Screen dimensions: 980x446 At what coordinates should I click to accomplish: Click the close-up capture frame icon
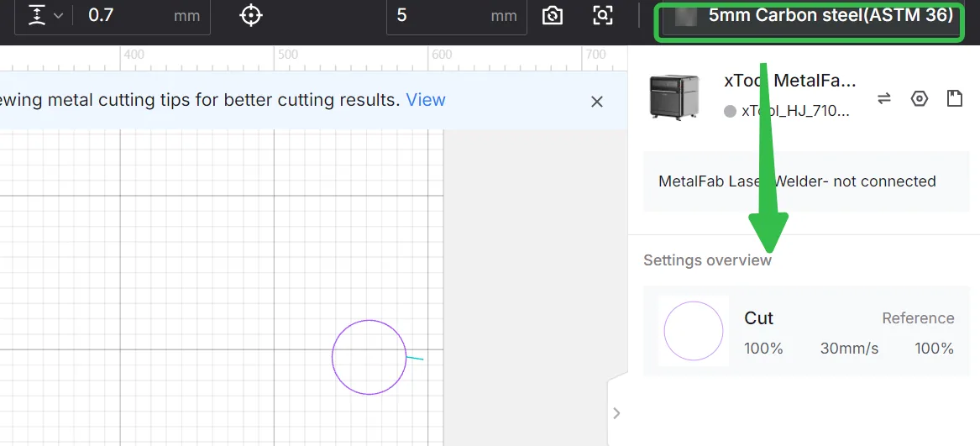point(602,16)
